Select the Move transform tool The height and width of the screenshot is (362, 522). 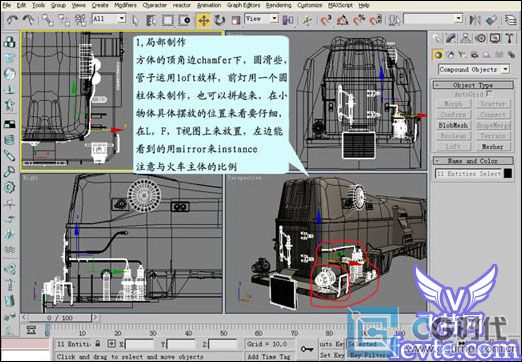point(203,21)
